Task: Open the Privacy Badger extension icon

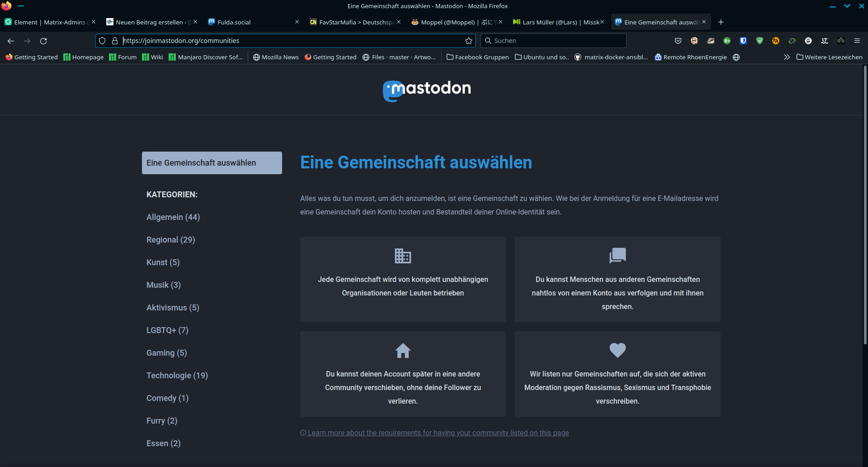Action: click(710, 41)
